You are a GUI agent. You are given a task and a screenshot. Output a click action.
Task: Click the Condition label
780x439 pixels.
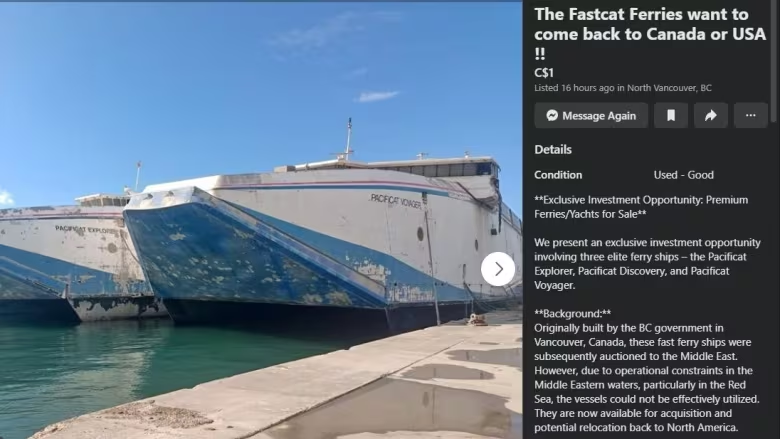coord(558,175)
